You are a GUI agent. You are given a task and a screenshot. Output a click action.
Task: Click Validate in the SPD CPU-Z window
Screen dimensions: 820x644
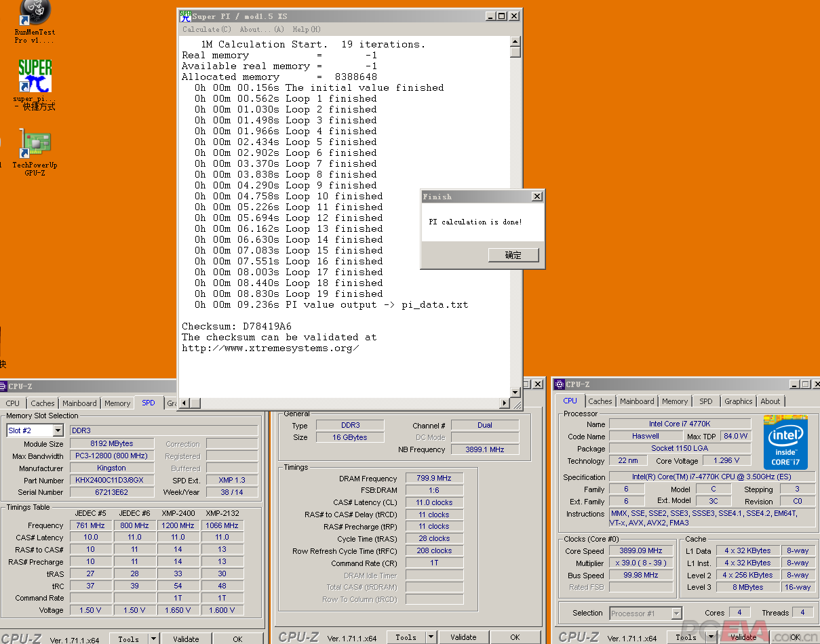pos(186,639)
